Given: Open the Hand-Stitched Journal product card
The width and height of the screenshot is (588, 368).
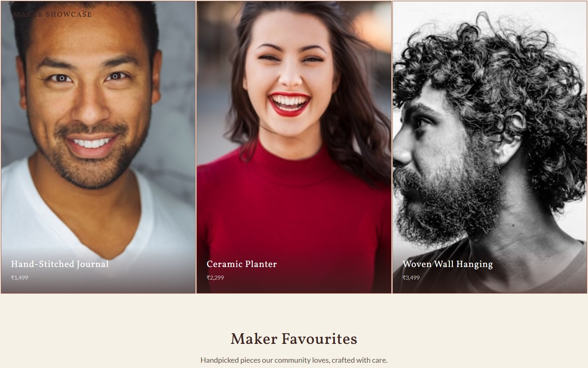Looking at the screenshot, I should (x=98, y=147).
